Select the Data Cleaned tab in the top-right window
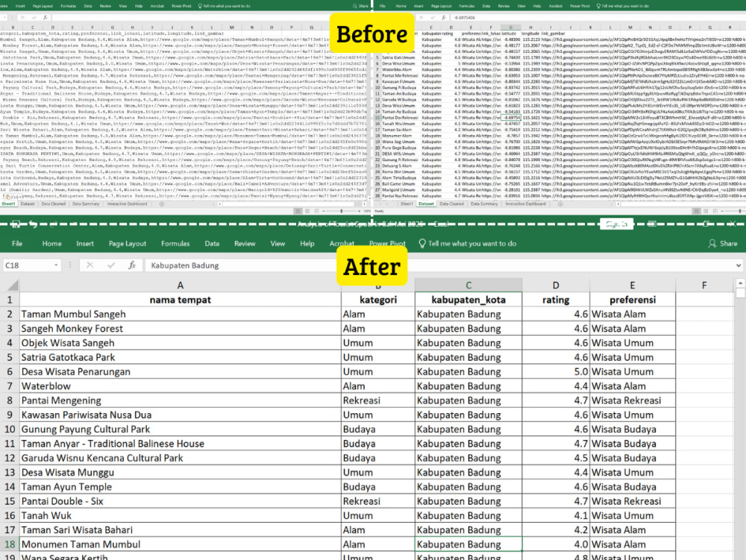The height and width of the screenshot is (560, 746). click(451, 204)
